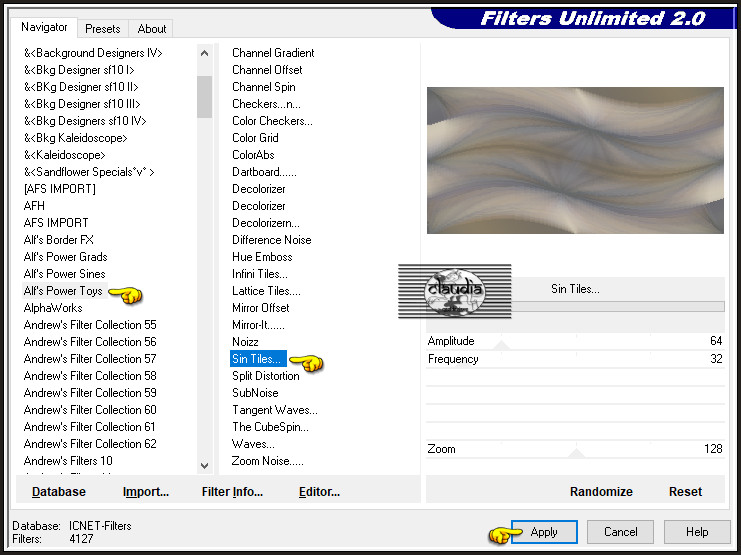Image resolution: width=741 pixels, height=555 pixels.
Task: Select [AFS IMPORT] category
Action: click(60, 189)
